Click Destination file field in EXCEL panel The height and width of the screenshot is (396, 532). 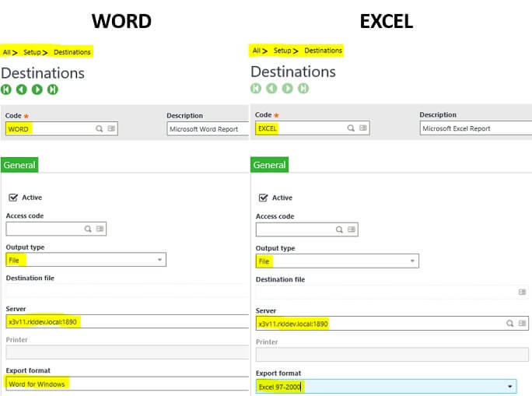point(392,293)
